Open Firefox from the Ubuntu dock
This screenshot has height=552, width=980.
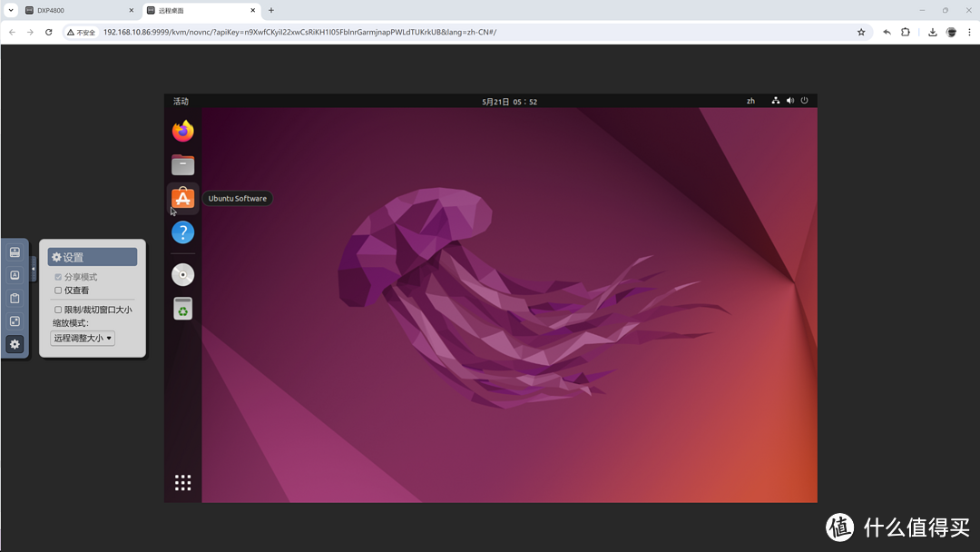pyautogui.click(x=183, y=132)
